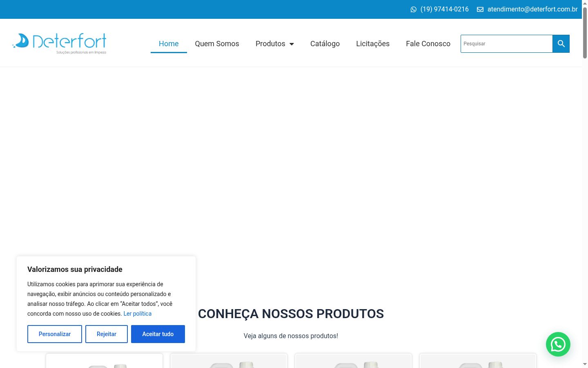Click the CONHEÇA NOSSOS PRODUTOS heading
The height and width of the screenshot is (368, 588).
click(x=291, y=314)
